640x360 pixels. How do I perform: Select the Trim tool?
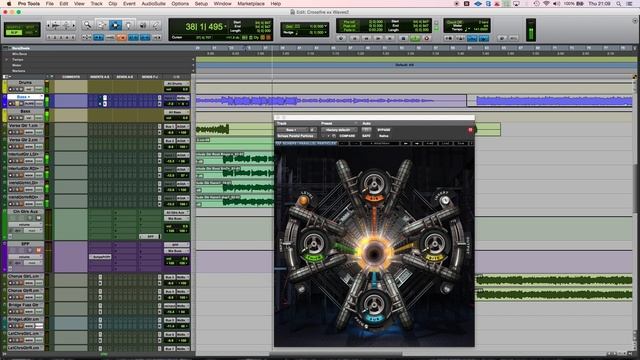click(x=101, y=25)
